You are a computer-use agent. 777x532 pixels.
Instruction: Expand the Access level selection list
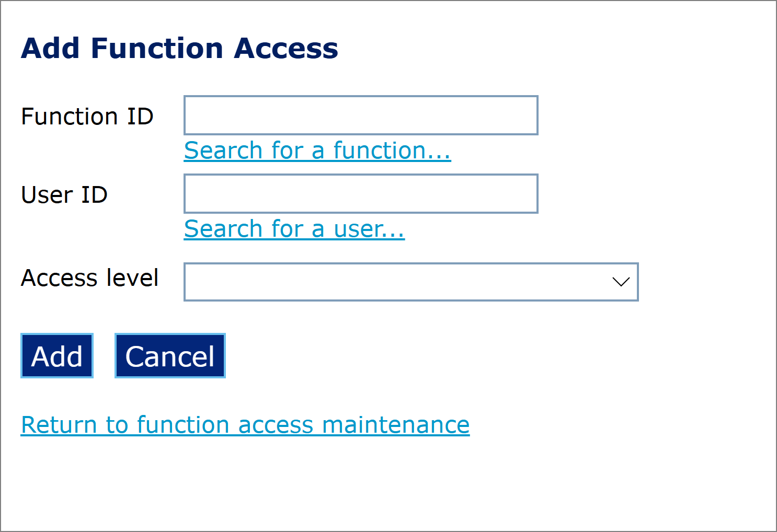(x=410, y=282)
